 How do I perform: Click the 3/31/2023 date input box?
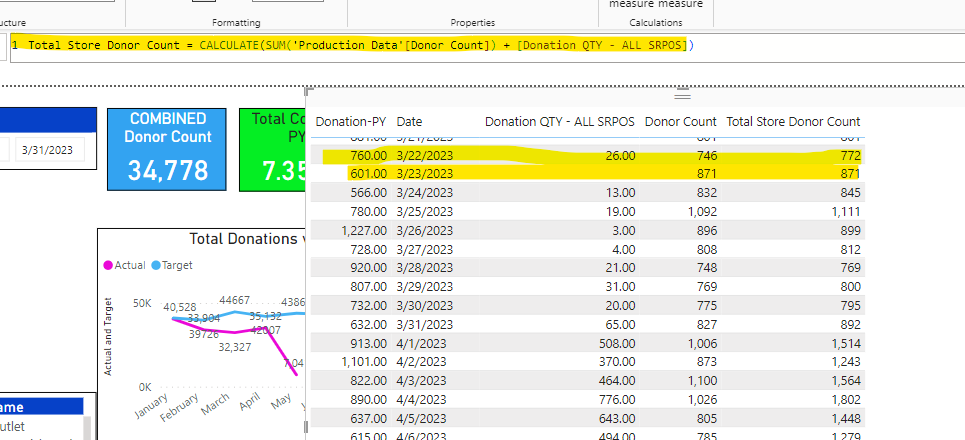point(50,151)
